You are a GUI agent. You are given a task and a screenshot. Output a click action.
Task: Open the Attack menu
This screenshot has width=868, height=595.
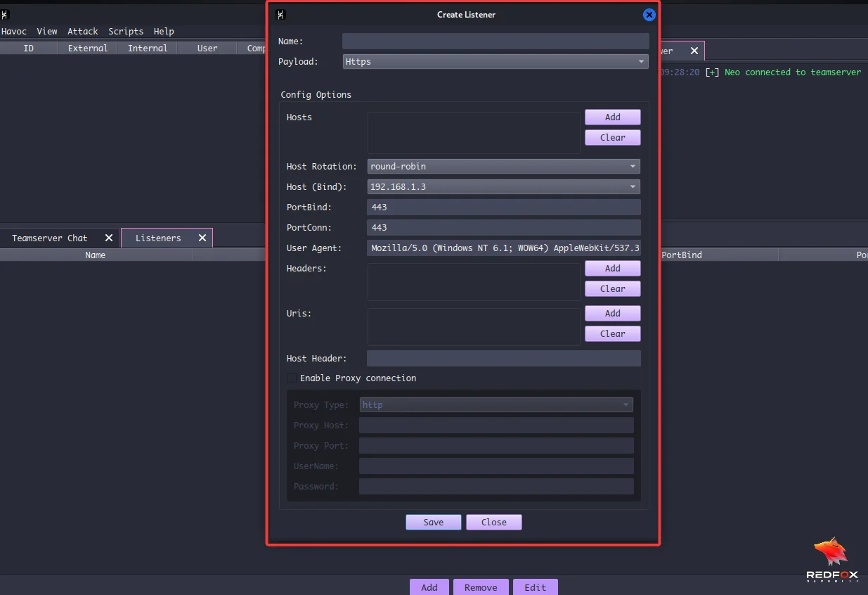[82, 31]
